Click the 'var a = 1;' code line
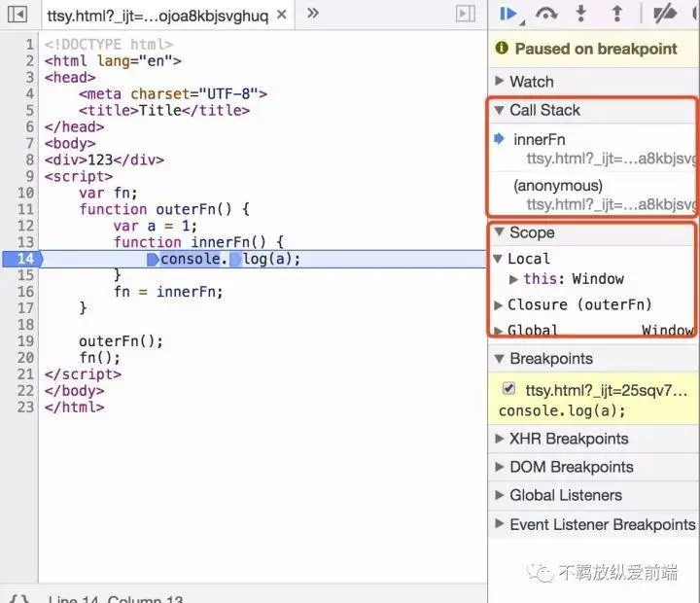Image resolution: width=700 pixels, height=603 pixels. point(155,226)
